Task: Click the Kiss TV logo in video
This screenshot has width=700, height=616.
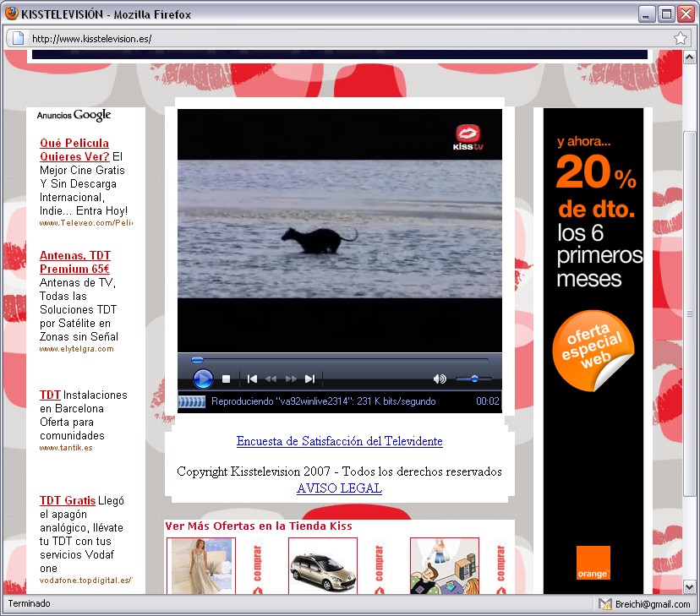Action: [468, 138]
